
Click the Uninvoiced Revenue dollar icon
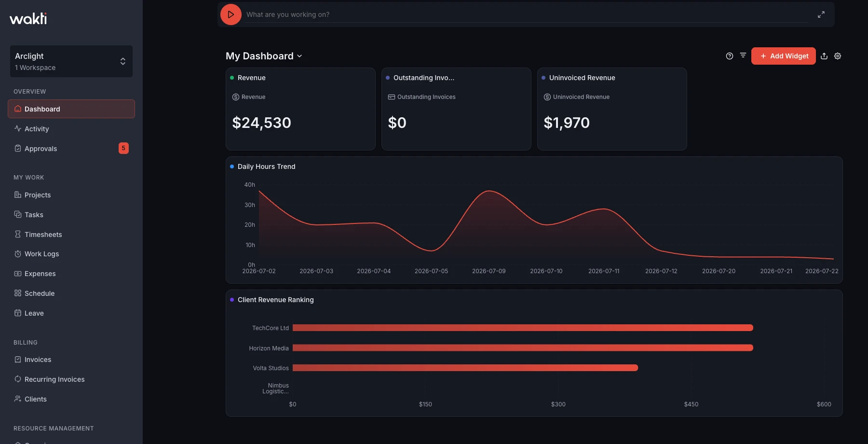click(x=547, y=97)
